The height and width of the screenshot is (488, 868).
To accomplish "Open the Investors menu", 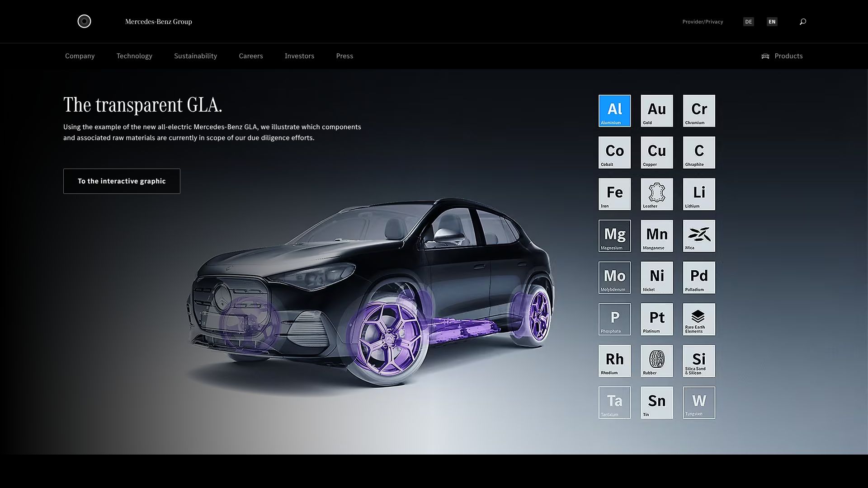I will (299, 56).
